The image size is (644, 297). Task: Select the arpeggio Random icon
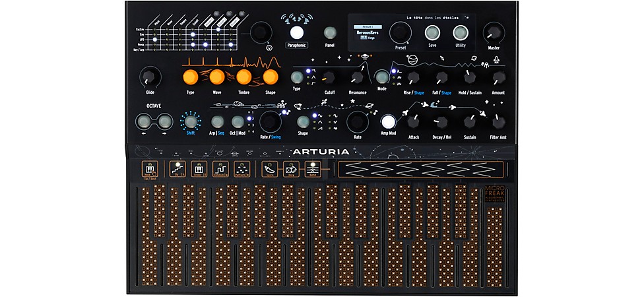(222, 169)
